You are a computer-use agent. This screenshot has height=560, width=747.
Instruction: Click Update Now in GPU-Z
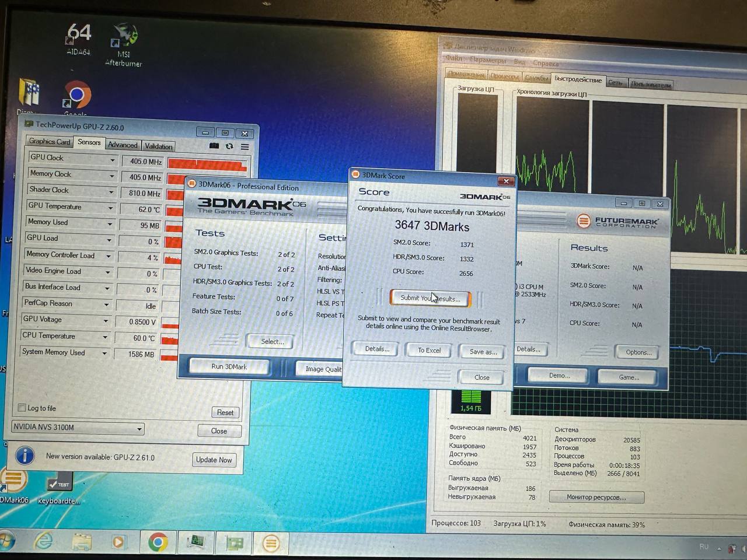pyautogui.click(x=214, y=460)
